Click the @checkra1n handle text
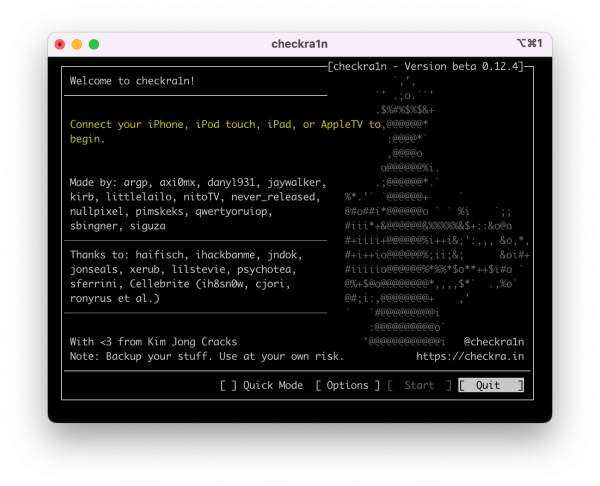The image size is (600, 486). (494, 342)
